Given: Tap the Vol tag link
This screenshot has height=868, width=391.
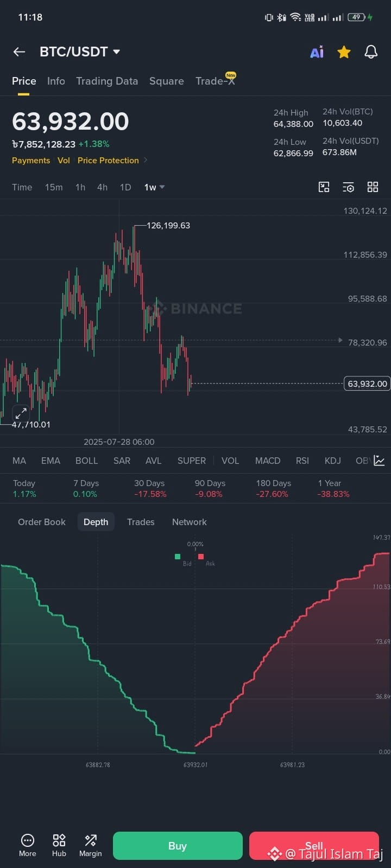Looking at the screenshot, I should [64, 161].
